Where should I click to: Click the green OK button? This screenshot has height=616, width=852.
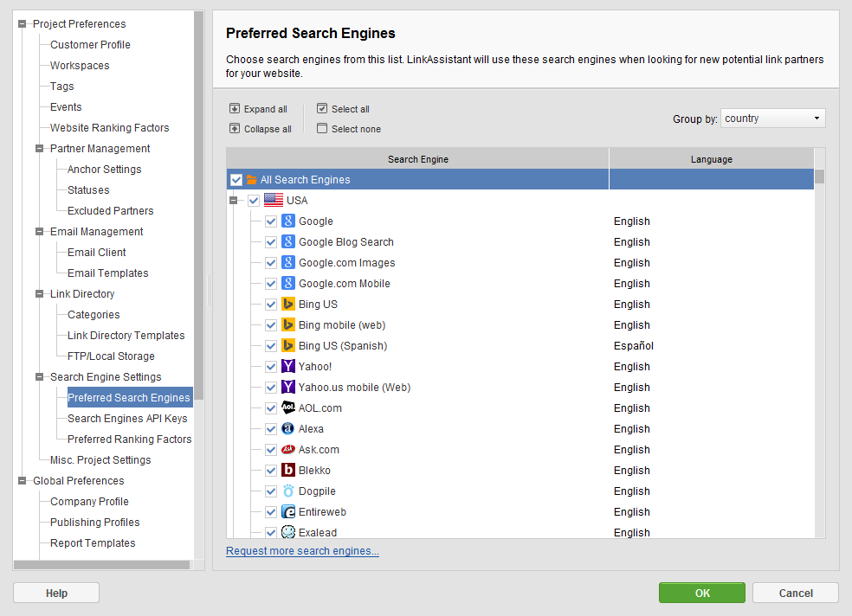(x=702, y=593)
